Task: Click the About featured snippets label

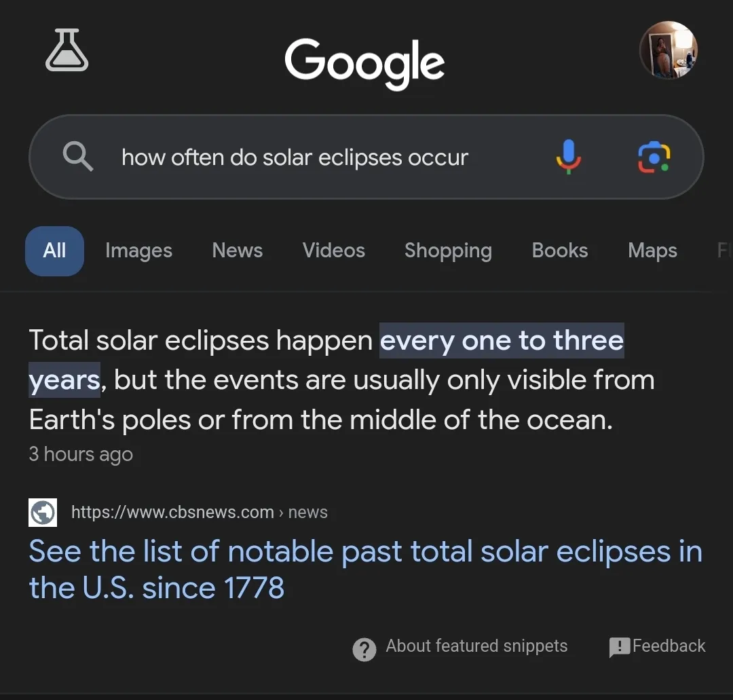Action: [476, 646]
